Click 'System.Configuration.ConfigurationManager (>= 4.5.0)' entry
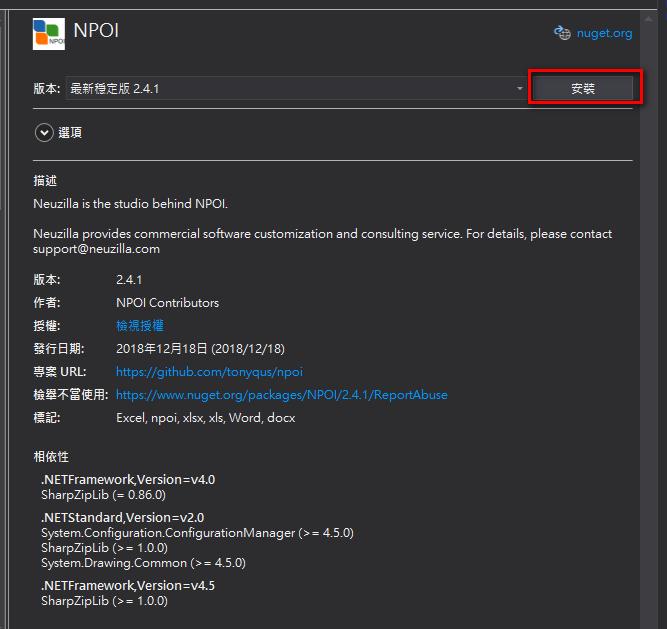The image size is (667, 629). [x=197, y=533]
